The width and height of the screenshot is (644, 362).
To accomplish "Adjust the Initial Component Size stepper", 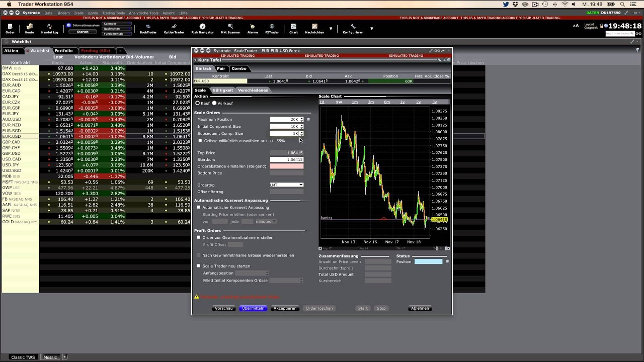I will click(301, 126).
